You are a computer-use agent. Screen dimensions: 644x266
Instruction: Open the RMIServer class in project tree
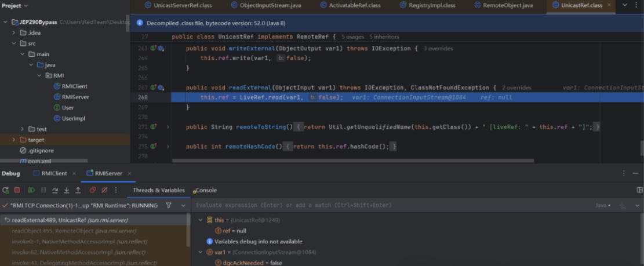coord(71,97)
